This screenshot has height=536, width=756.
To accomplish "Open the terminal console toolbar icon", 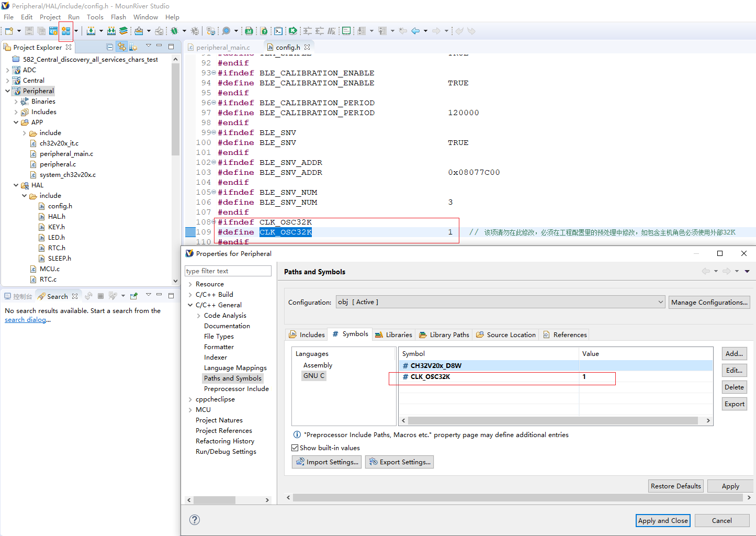I will click(x=278, y=31).
